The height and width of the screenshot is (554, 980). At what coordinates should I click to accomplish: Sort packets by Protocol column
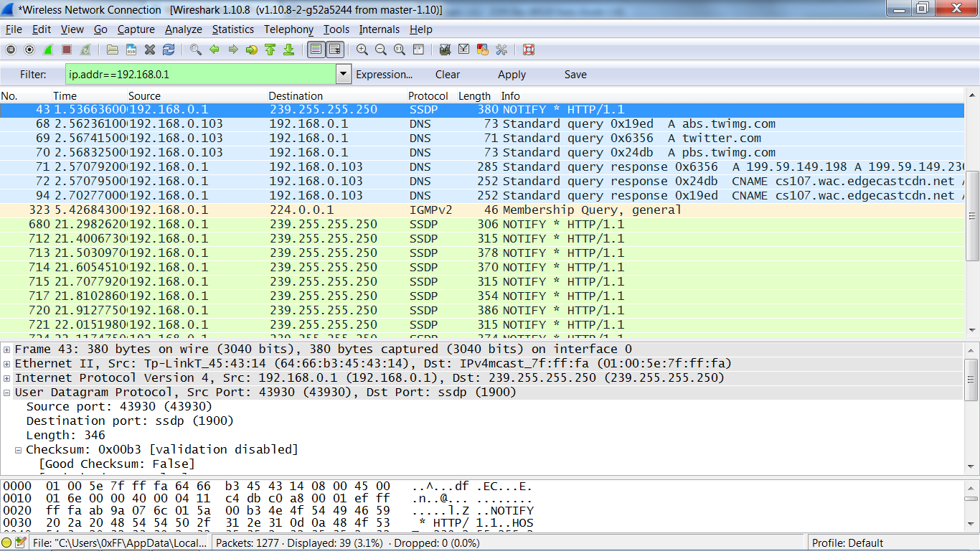(x=428, y=96)
